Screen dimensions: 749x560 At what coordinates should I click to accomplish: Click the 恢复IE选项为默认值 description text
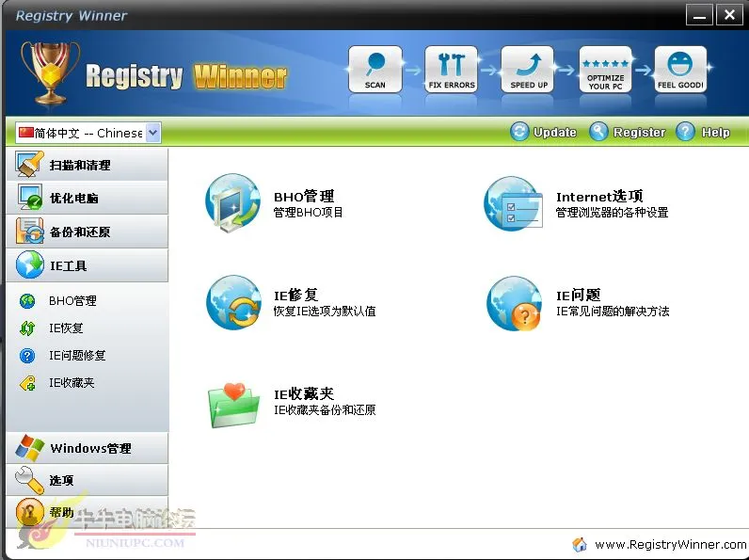pyautogui.click(x=325, y=311)
